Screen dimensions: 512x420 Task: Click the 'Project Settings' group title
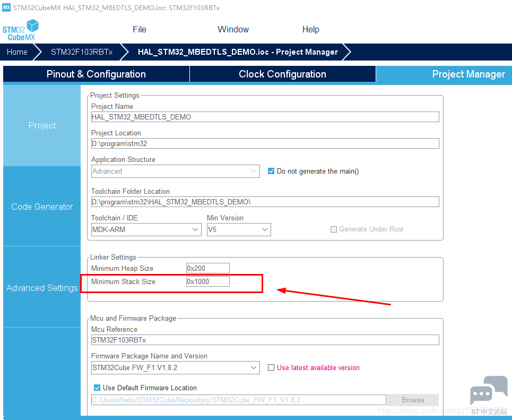pos(115,95)
